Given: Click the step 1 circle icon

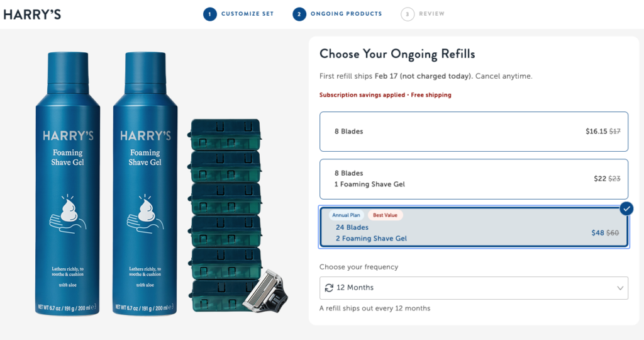Looking at the screenshot, I should (210, 14).
